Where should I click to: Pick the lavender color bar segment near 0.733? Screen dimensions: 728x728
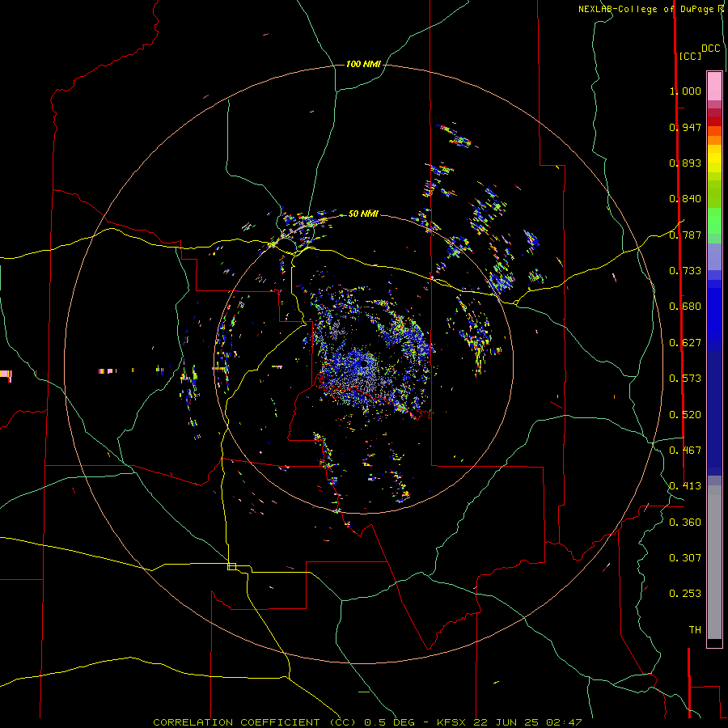pos(714,257)
